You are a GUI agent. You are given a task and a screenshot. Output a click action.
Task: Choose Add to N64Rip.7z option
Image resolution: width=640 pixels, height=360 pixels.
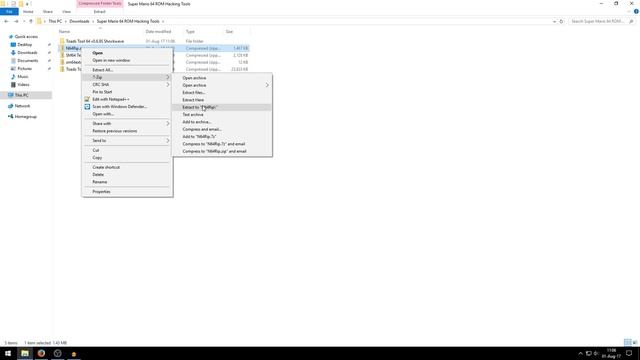point(222,137)
